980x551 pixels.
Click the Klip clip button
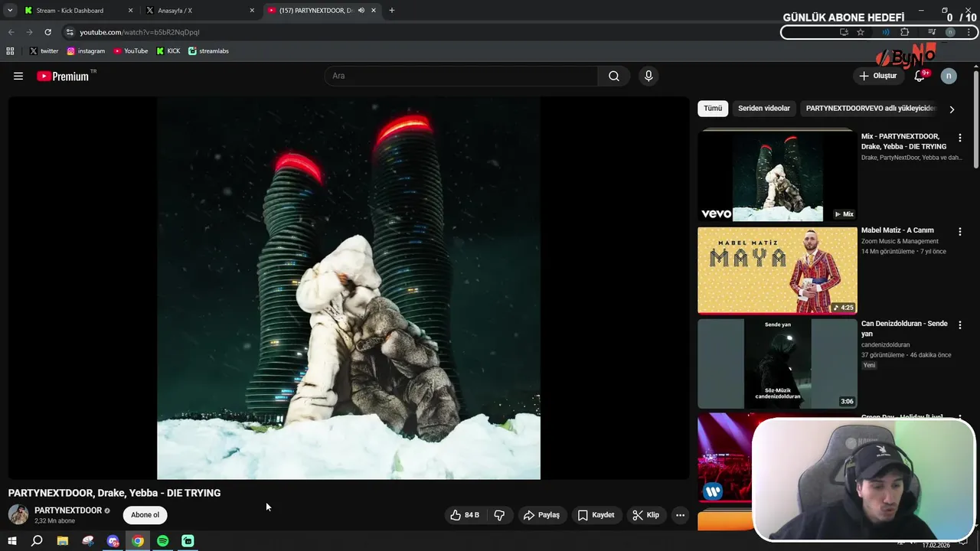tap(645, 515)
